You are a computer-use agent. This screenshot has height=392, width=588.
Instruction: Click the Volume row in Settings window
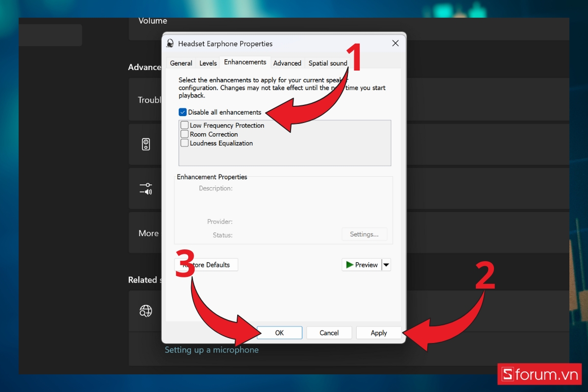point(349,28)
